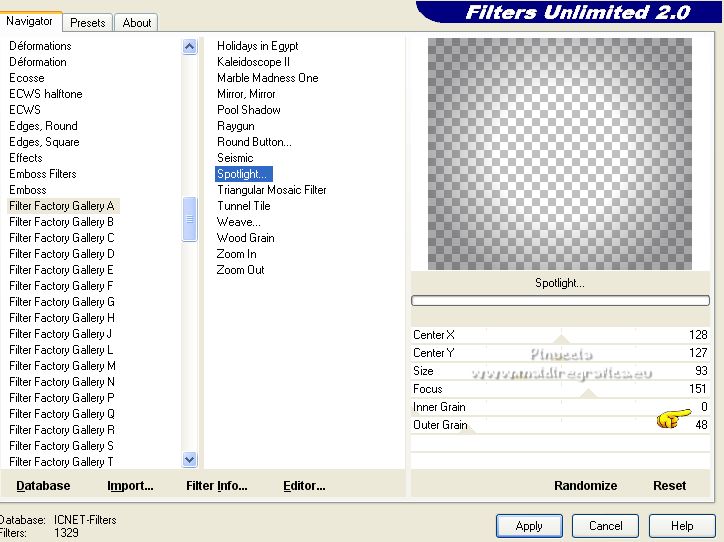The width and height of the screenshot is (724, 542).
Task: Select Filter Factory Gallery T
Action: tap(61, 462)
